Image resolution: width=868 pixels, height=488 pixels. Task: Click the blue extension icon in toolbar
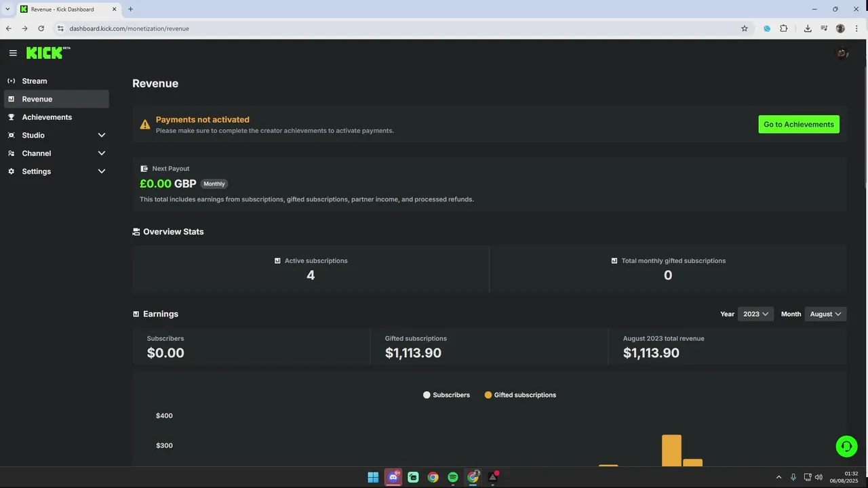coord(767,28)
